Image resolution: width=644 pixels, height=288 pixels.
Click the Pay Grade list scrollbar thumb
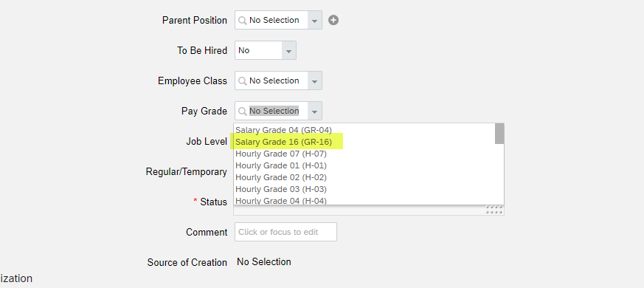[499, 134]
